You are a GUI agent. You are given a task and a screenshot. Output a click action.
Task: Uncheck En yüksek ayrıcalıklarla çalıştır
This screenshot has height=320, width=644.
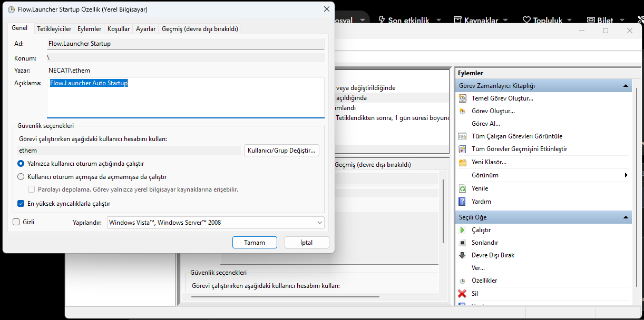21,203
